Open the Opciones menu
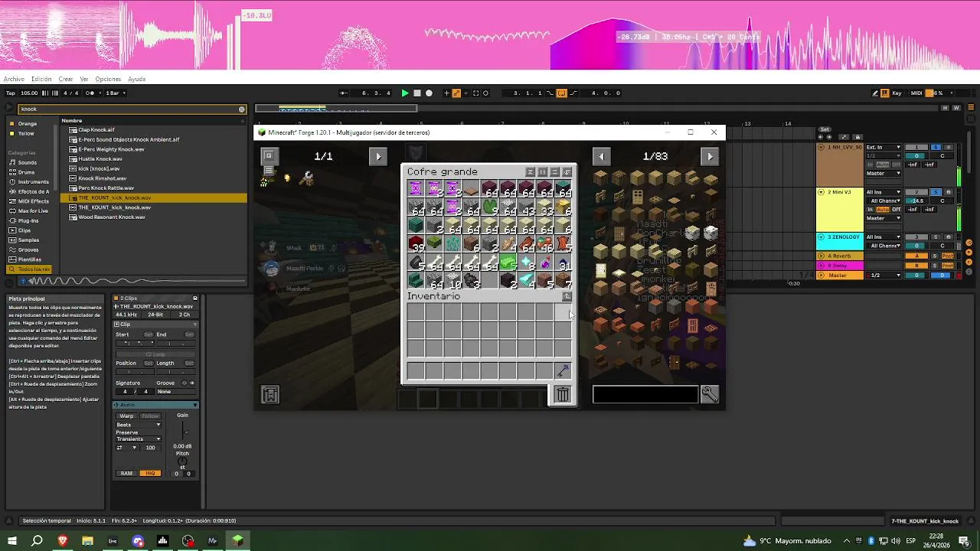Image resolution: width=980 pixels, height=551 pixels. pos(108,79)
